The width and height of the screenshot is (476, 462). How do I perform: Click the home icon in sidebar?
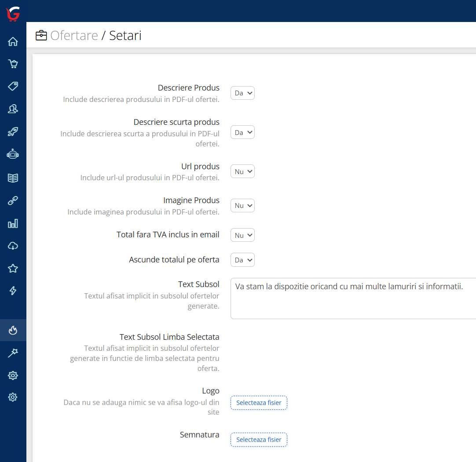pos(13,42)
